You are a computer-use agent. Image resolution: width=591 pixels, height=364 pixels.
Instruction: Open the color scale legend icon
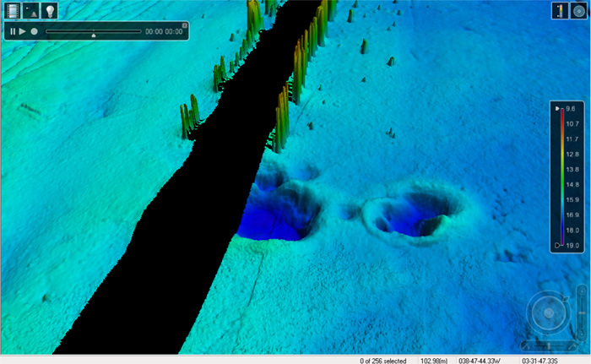pos(559,11)
